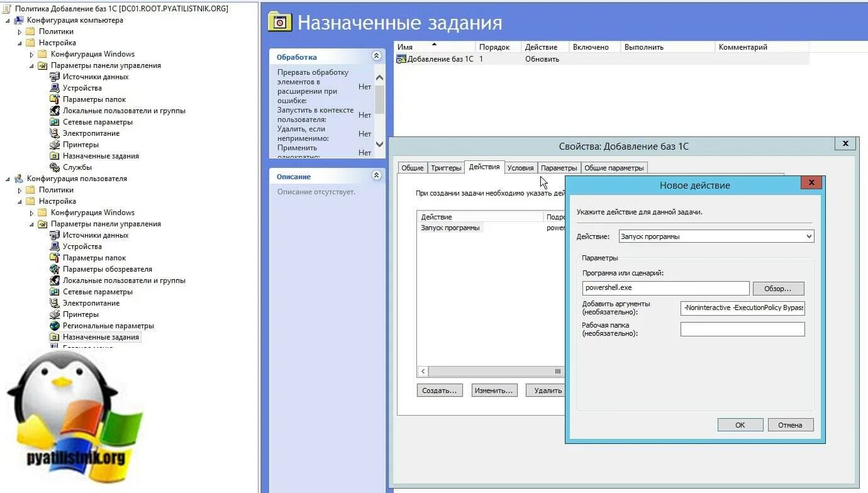The image size is (868, 493).
Task: Switch to the Условия tab
Action: click(x=520, y=167)
